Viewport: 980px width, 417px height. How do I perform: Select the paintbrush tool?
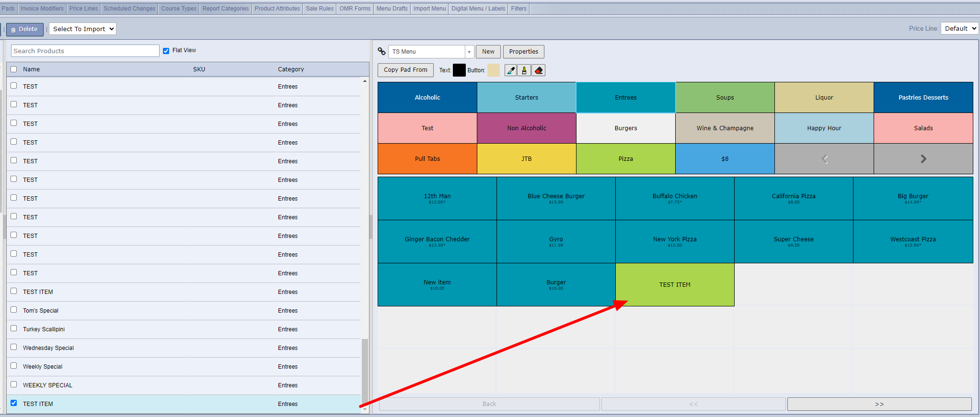click(x=524, y=70)
